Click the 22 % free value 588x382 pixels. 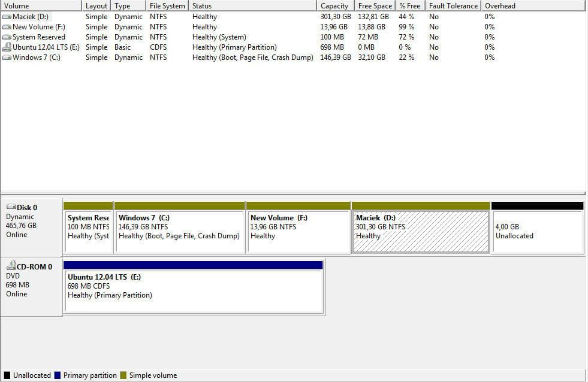406,57
